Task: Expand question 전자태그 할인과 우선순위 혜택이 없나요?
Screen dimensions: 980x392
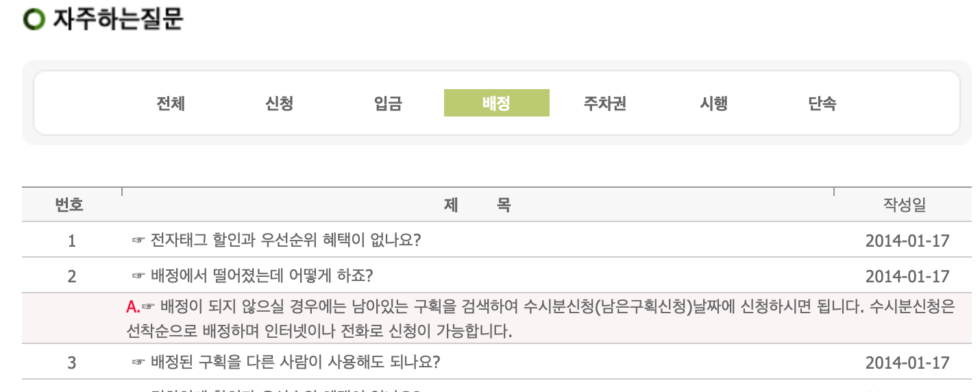Action: 285,240
